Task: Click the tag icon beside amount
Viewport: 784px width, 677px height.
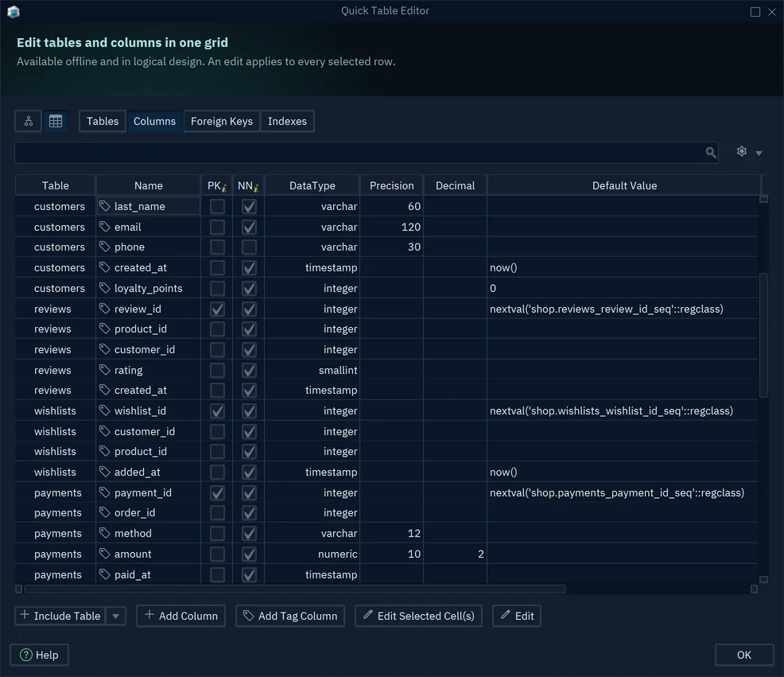Action: [104, 554]
